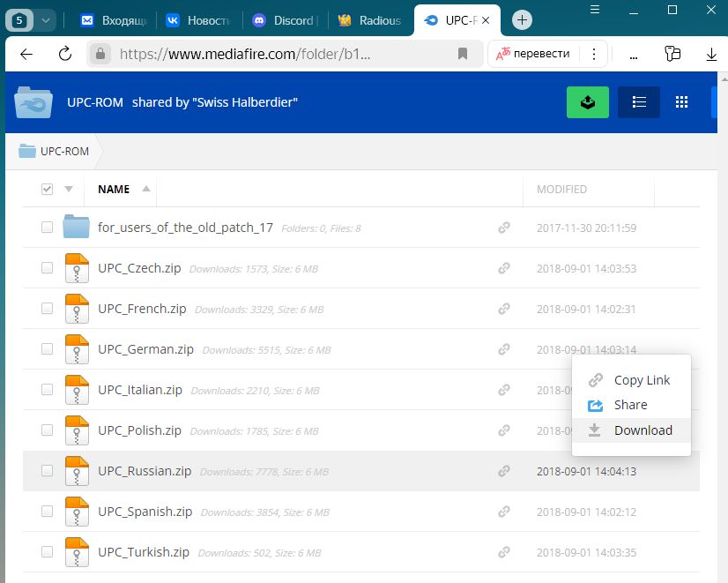The image size is (728, 583).
Task: Choose Copy Link from context menu
Action: tap(631, 380)
